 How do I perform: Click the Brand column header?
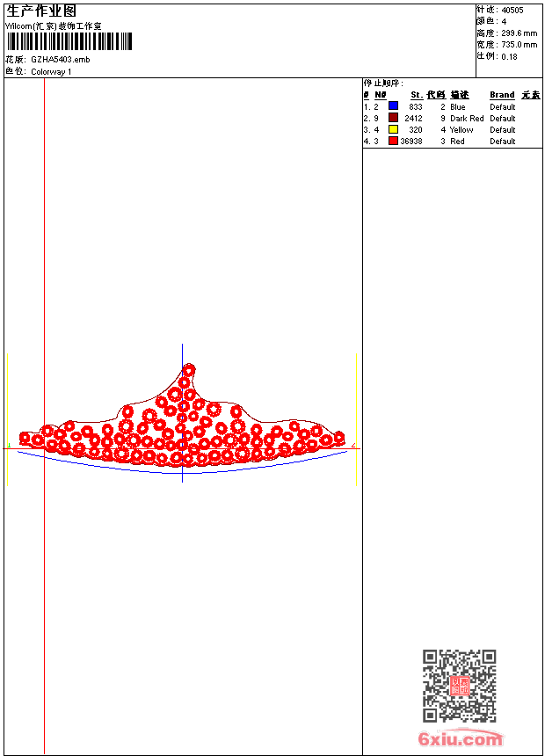coord(502,95)
